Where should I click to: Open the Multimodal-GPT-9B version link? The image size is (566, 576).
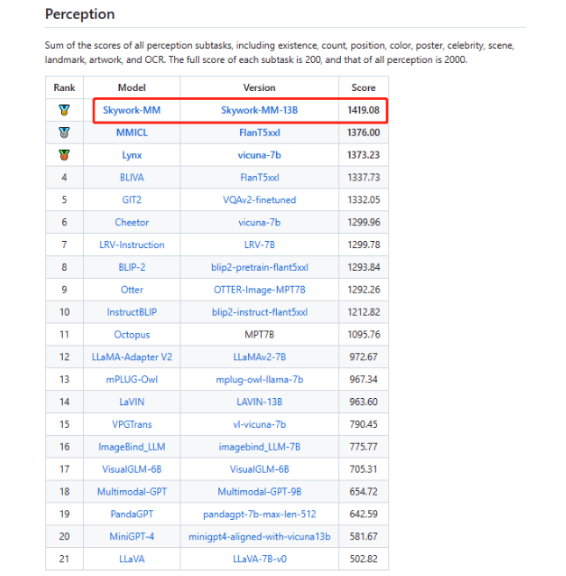259,492
